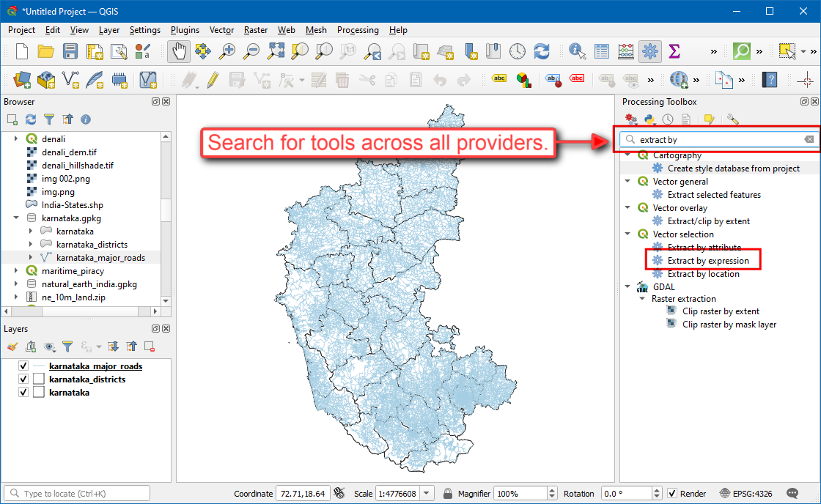
Task: Click the Browser panel filter icon
Action: [x=48, y=119]
